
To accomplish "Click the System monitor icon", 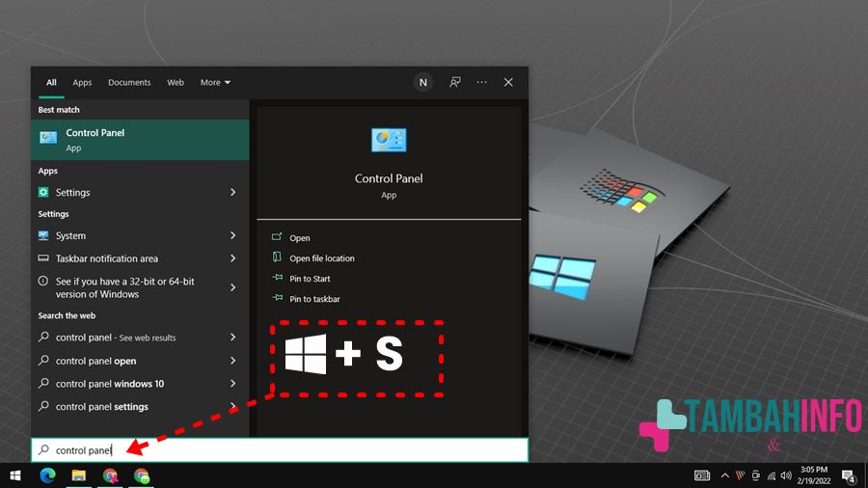I will point(43,235).
